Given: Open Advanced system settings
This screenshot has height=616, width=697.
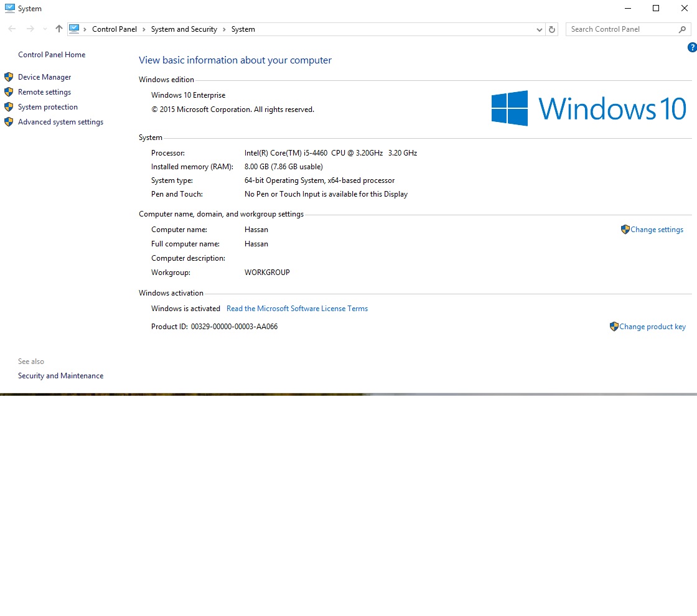Looking at the screenshot, I should (x=60, y=122).
